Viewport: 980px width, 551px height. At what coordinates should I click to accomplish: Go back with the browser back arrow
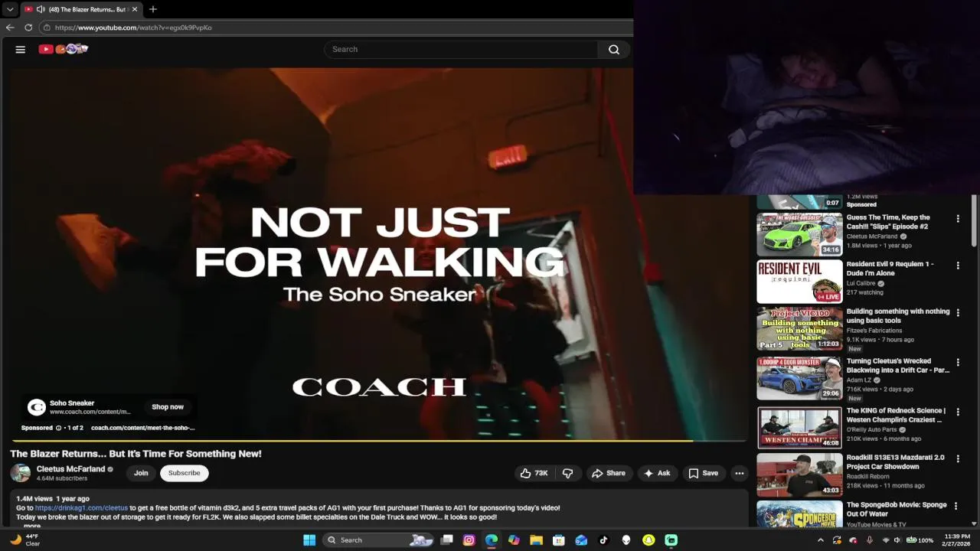pyautogui.click(x=10, y=28)
